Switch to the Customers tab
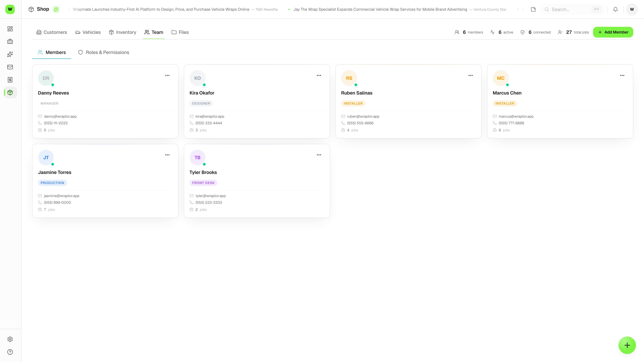 point(52,32)
